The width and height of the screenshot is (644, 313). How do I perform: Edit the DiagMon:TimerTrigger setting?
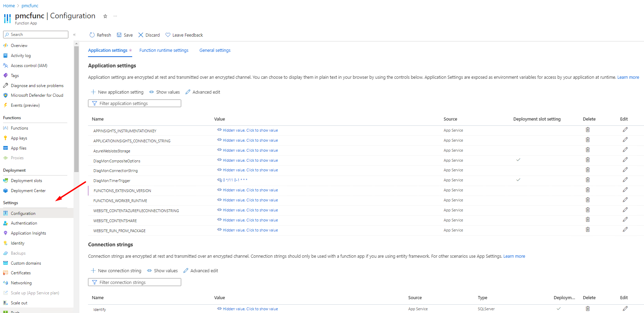[x=625, y=180]
